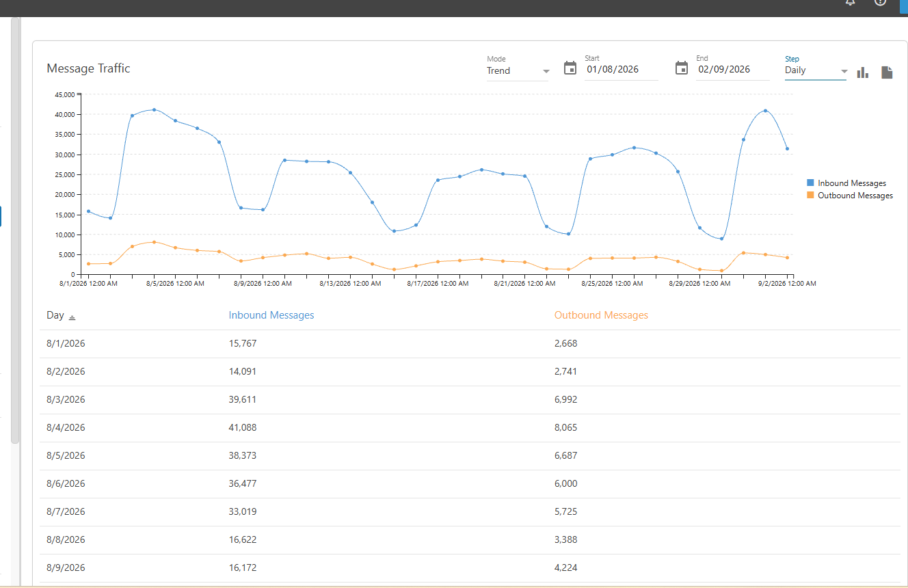Expand the Step dropdown showing Daily
This screenshot has height=588, width=908.
pyautogui.click(x=816, y=70)
